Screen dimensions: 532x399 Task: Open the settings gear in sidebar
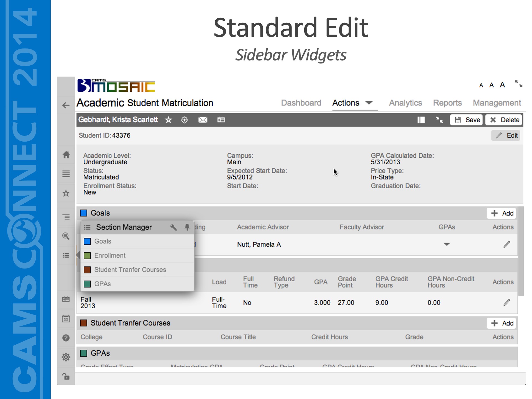click(x=66, y=357)
